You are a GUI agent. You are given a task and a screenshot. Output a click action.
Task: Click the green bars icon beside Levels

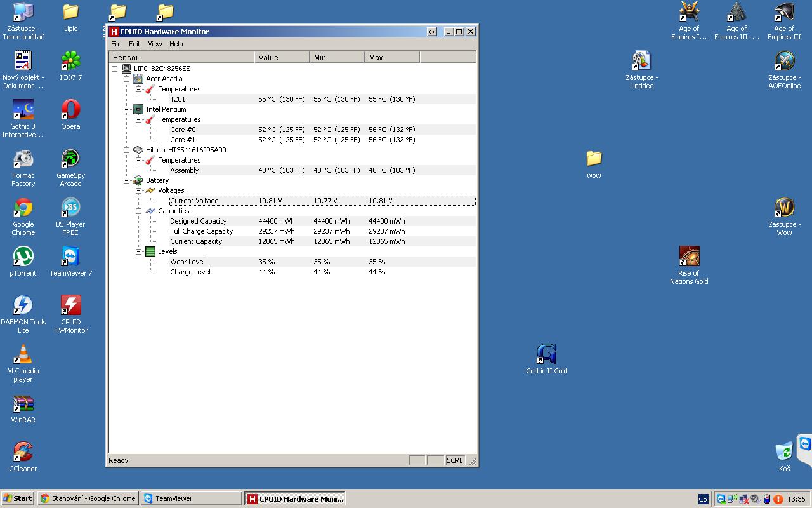(150, 251)
